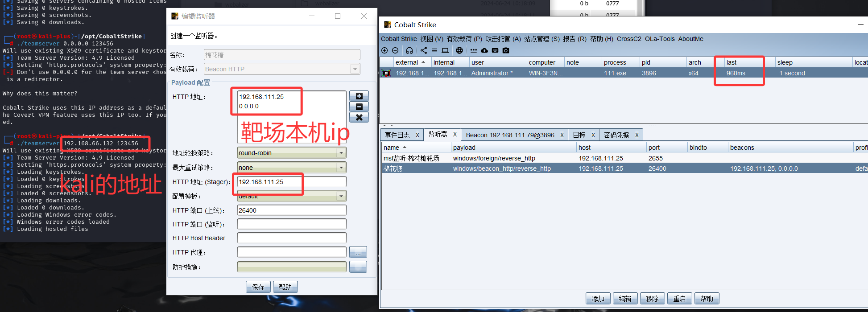Viewport: 868px width, 312px height.
Task: Sort listeners by payload column header
Action: pyautogui.click(x=513, y=148)
